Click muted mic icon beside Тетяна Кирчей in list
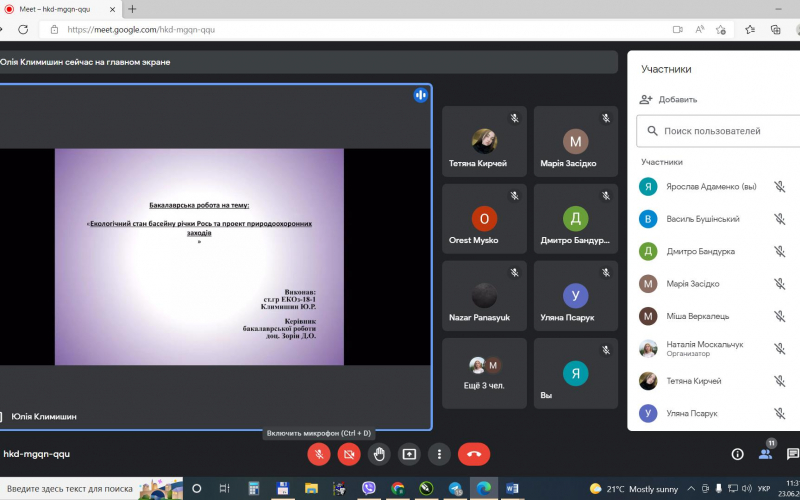This screenshot has width=800, height=500. (780, 381)
